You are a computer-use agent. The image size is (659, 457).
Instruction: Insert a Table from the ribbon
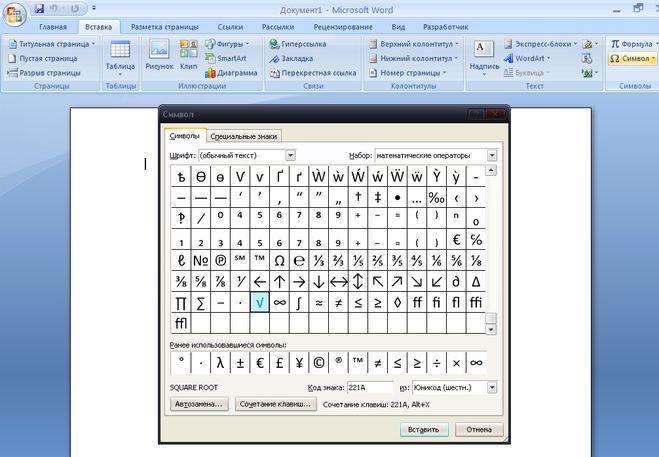[x=120, y=59]
